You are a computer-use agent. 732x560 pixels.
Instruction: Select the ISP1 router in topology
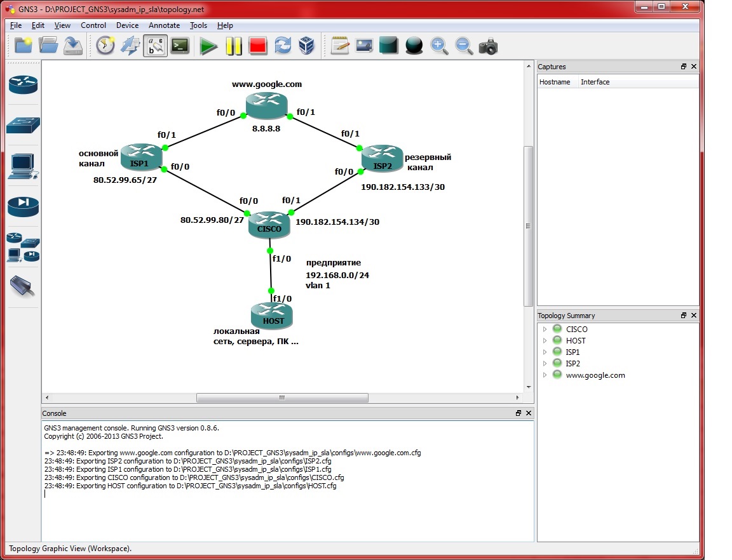pos(142,157)
